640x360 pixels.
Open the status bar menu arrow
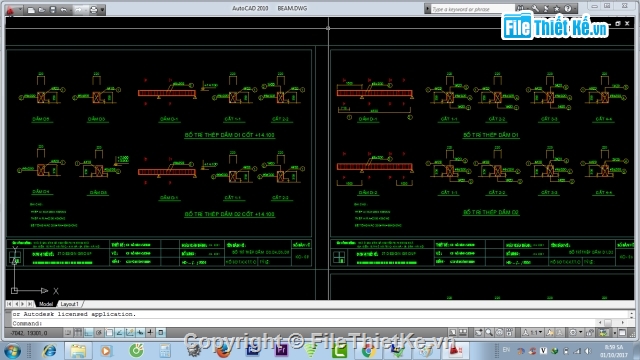(615, 333)
